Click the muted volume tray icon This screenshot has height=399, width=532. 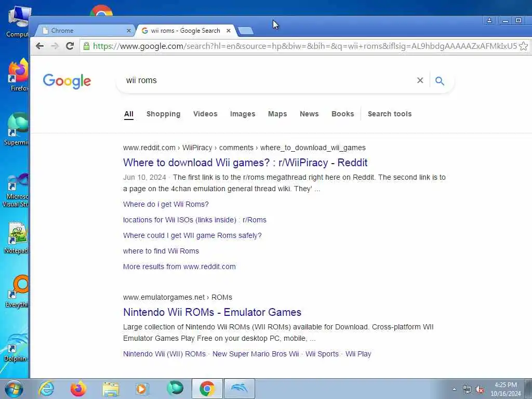click(x=480, y=390)
